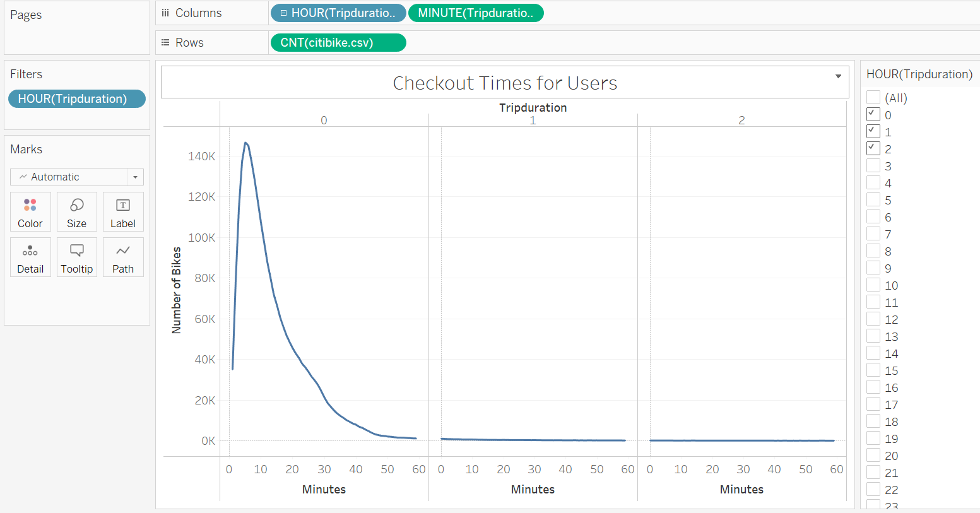
Task: Select the HOUR(Tripduration) filter pill
Action: (x=76, y=98)
